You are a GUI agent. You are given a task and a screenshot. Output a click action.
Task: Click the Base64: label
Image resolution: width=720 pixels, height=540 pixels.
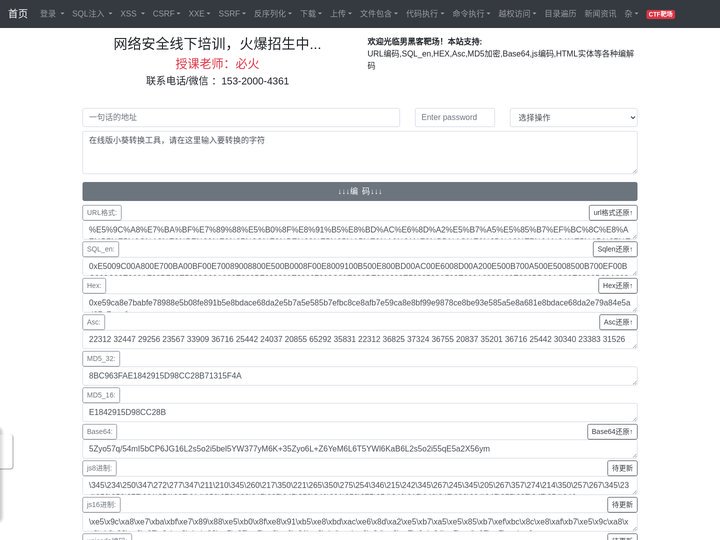[100, 432]
